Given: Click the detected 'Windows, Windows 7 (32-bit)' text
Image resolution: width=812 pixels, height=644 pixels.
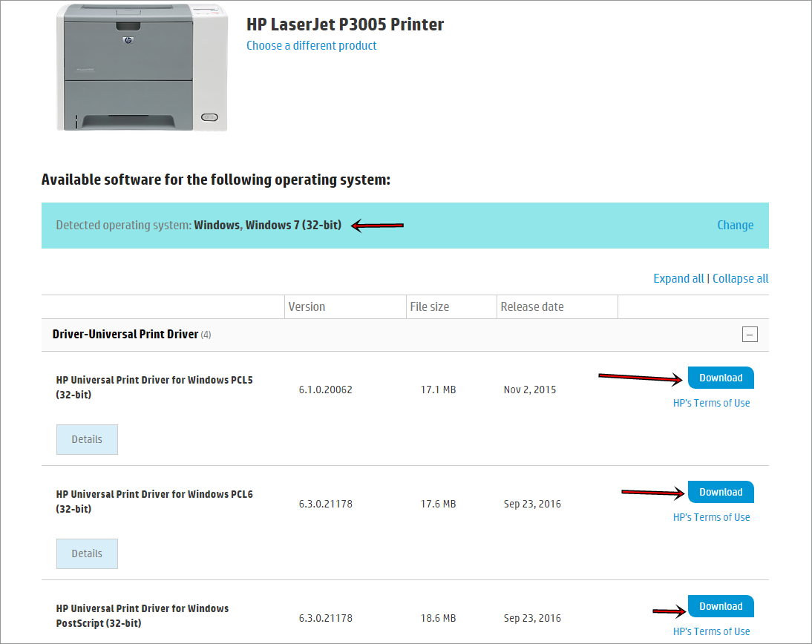Looking at the screenshot, I should click(268, 226).
